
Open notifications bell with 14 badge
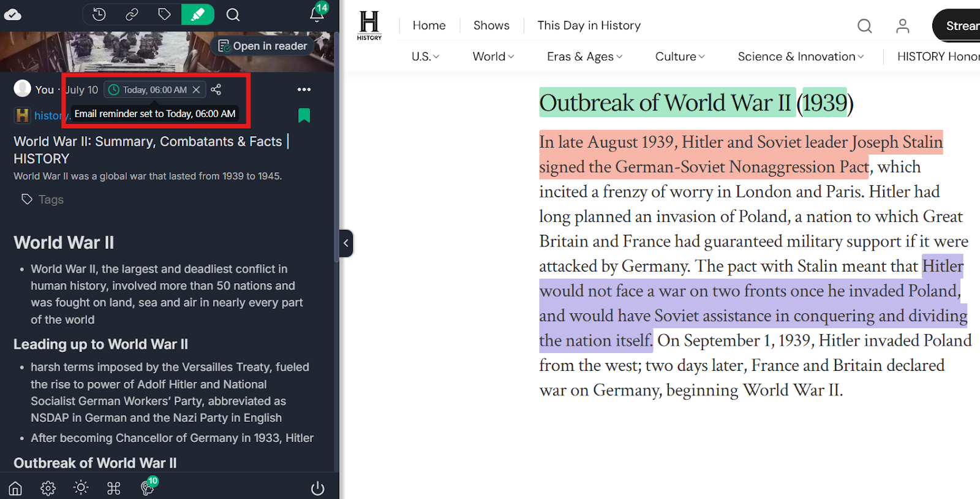point(317,13)
